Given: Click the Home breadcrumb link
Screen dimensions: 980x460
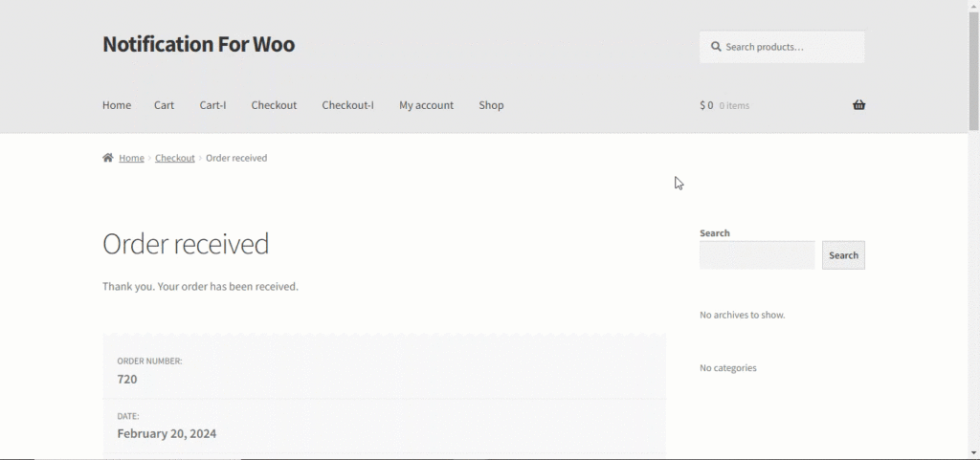Looking at the screenshot, I should click(132, 158).
